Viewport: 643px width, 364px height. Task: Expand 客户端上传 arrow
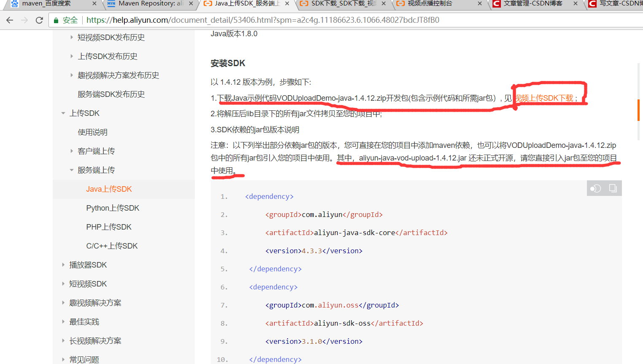72,151
